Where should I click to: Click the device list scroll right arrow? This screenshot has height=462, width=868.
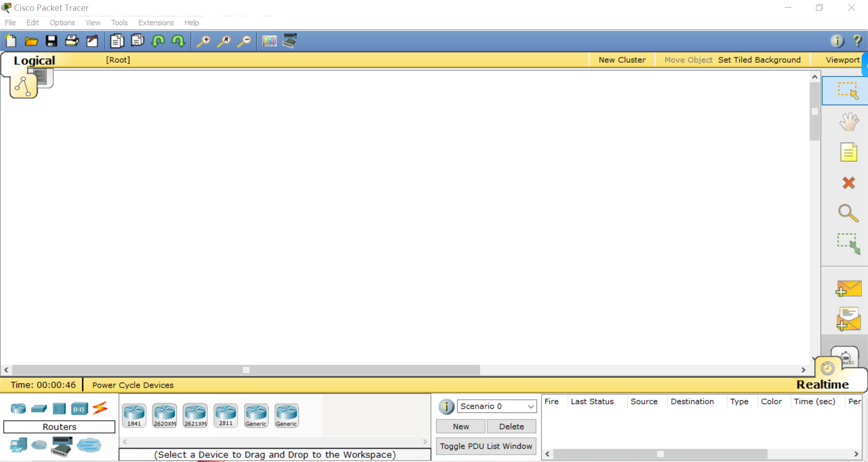tap(425, 442)
